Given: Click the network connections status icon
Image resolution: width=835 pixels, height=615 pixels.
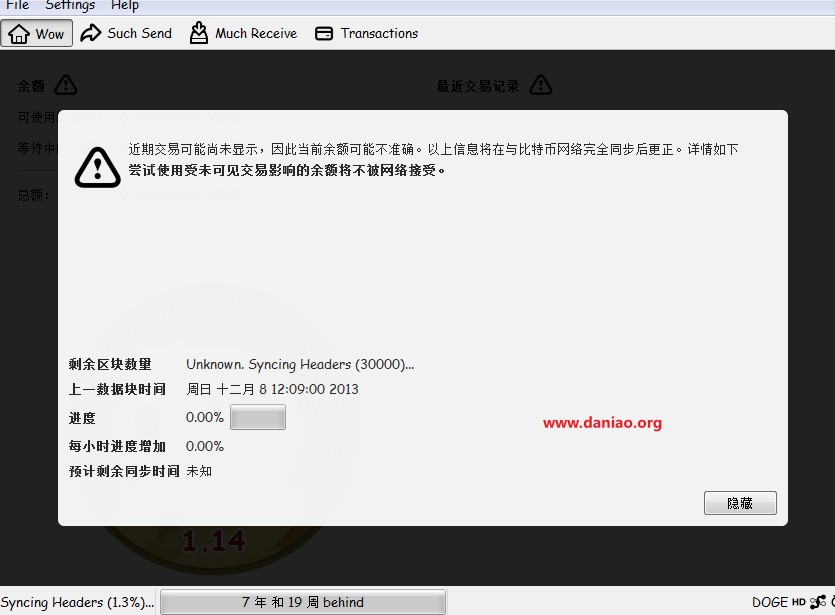Looking at the screenshot, I should tap(816, 602).
